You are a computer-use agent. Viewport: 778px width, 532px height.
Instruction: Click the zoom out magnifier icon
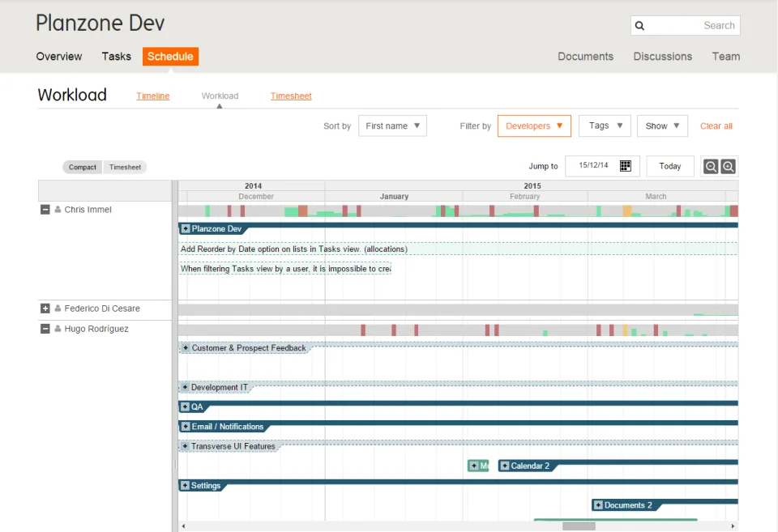pos(710,167)
